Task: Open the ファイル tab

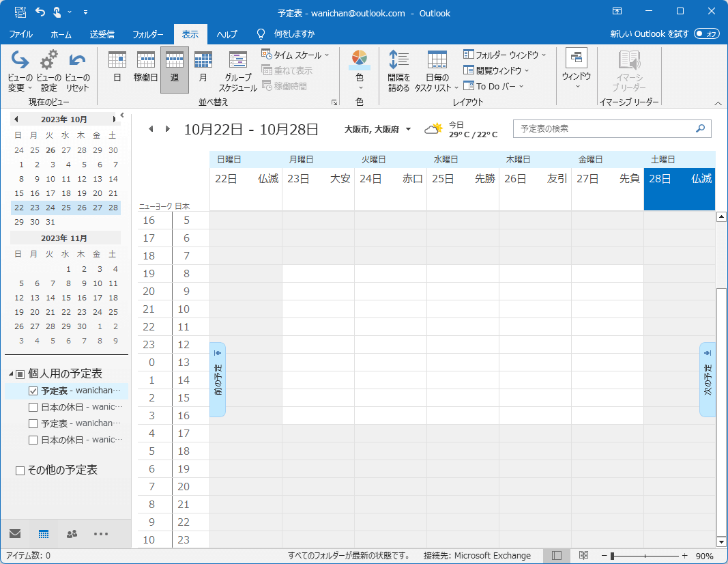Action: pos(21,34)
